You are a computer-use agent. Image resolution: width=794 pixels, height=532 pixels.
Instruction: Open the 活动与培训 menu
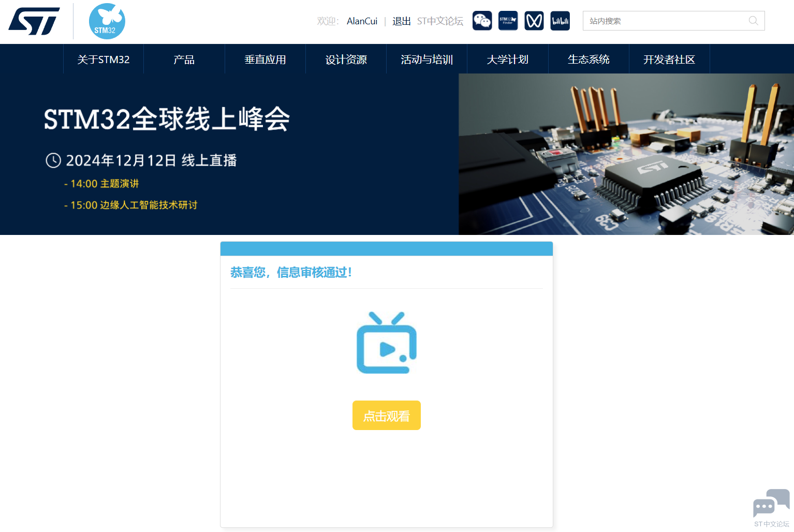[427, 60]
